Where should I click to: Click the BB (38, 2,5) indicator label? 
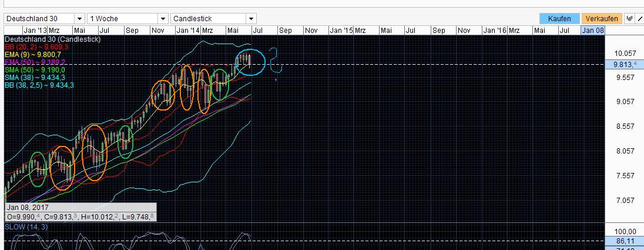(x=39, y=85)
